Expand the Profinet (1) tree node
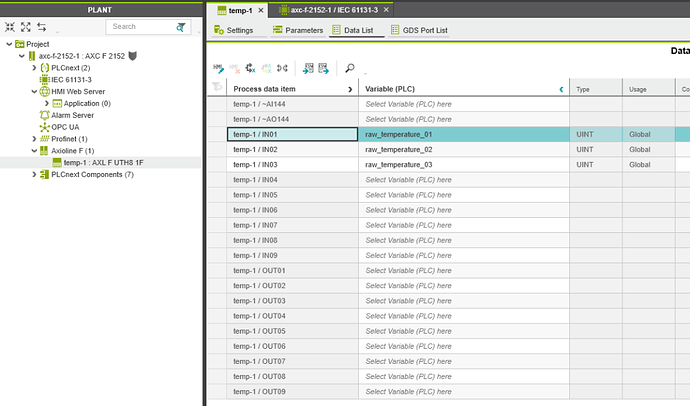The image size is (690, 406). (x=33, y=138)
